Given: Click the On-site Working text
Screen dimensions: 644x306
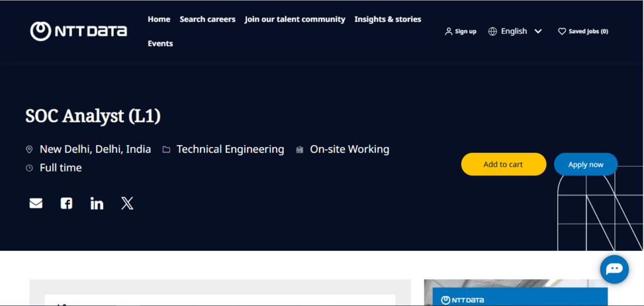Looking at the screenshot, I should point(350,150).
